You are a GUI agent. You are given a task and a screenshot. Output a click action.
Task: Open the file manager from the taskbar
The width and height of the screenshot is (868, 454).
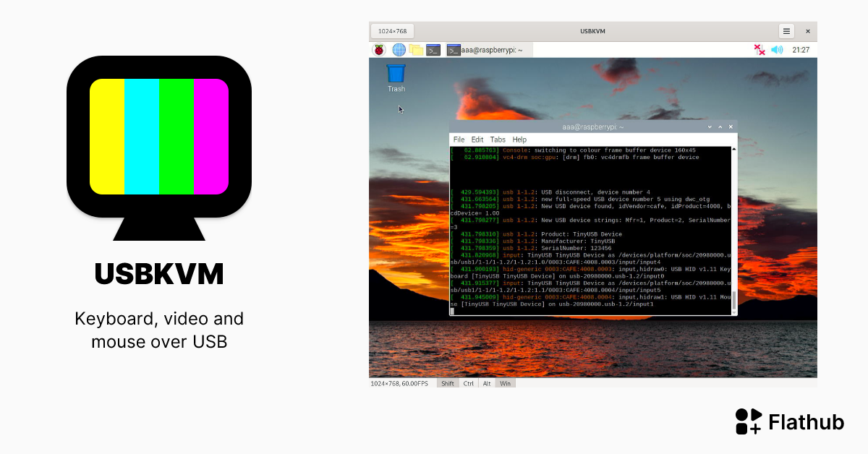414,49
